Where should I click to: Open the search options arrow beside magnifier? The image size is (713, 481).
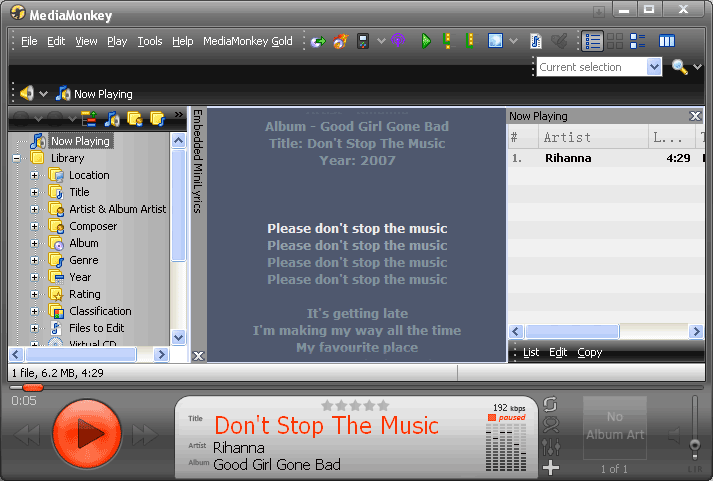[x=698, y=67]
